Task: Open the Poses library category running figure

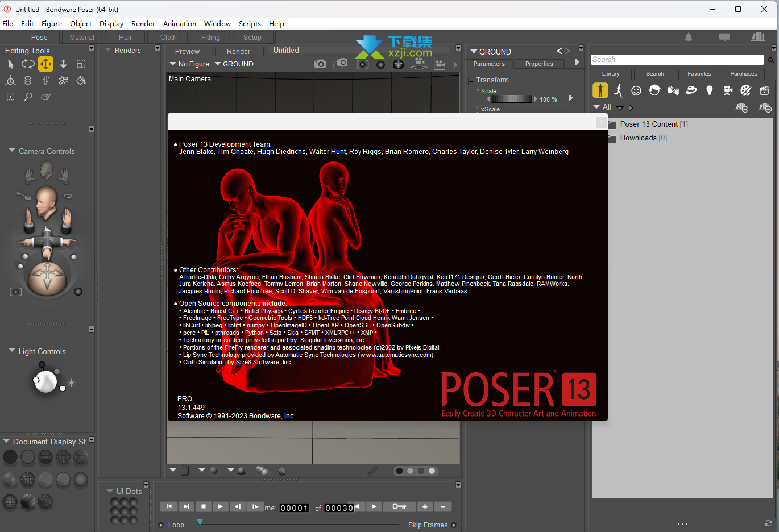Action: (x=619, y=90)
